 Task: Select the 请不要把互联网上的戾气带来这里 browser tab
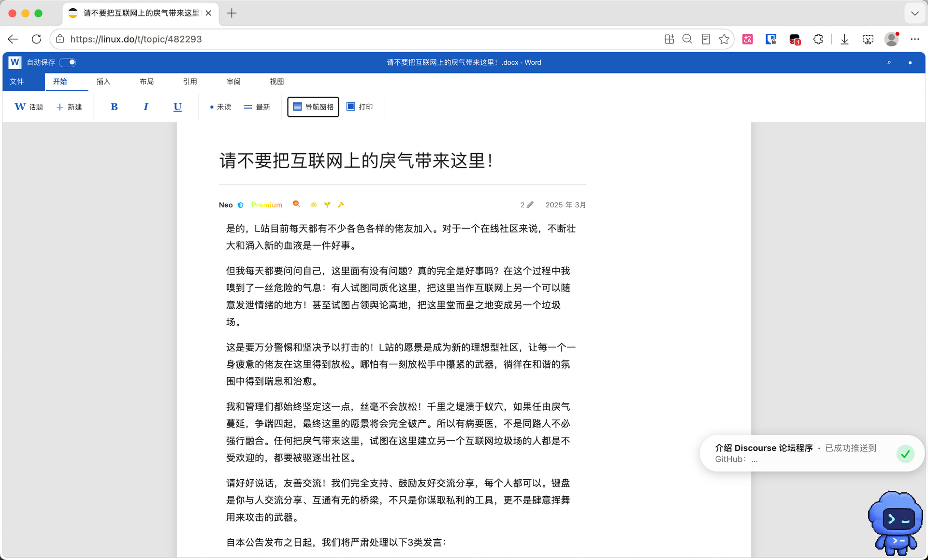point(140,13)
